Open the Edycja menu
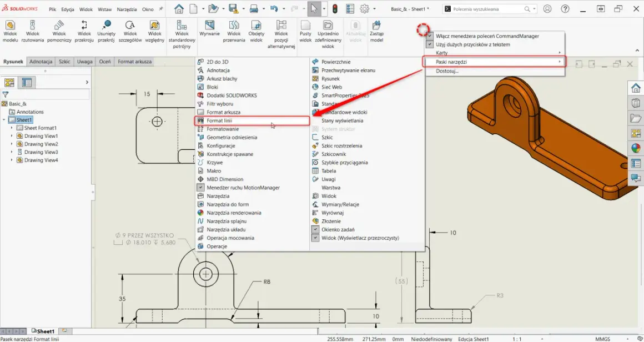The width and height of the screenshot is (644, 342). tap(67, 9)
